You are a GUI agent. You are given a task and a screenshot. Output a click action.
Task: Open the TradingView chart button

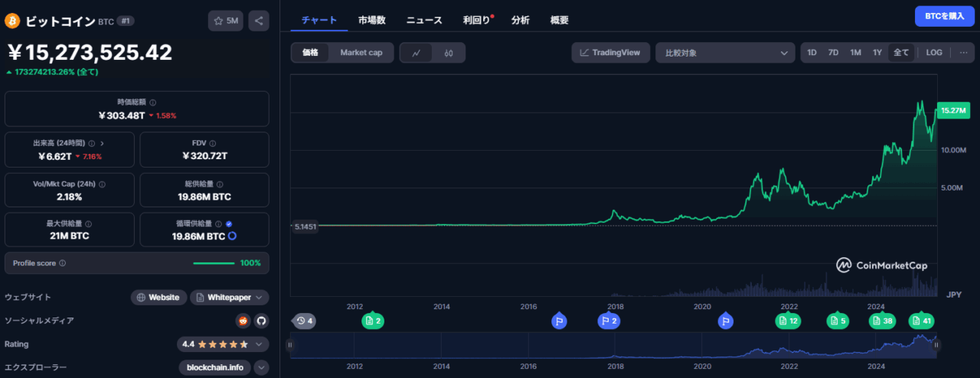click(611, 53)
